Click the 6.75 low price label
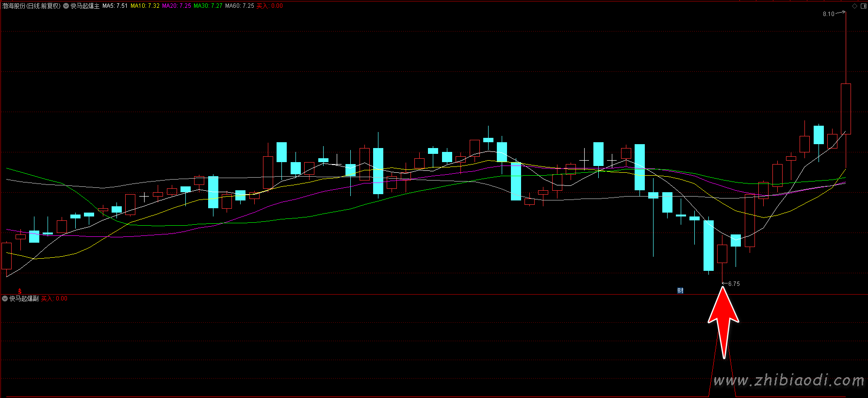This screenshot has width=868, height=398. click(734, 284)
